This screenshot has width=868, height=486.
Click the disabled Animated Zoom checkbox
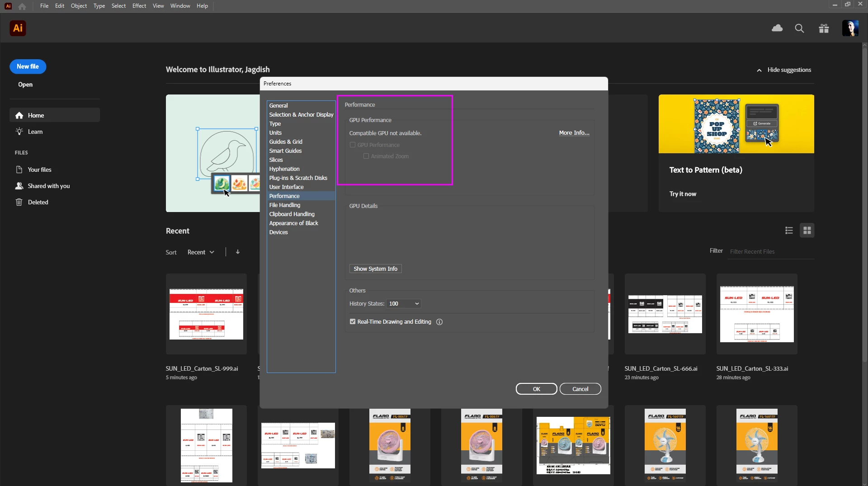coord(366,156)
